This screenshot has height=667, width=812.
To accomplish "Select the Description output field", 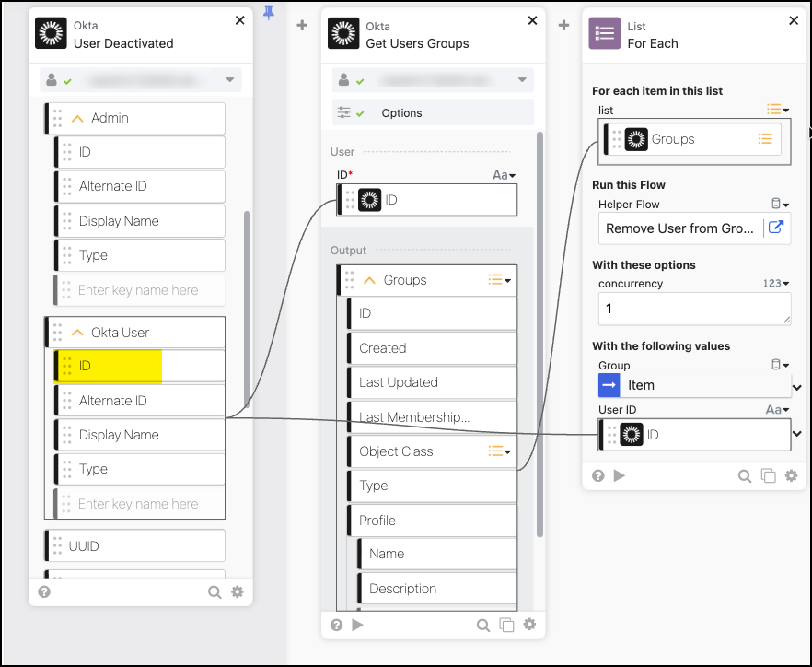I will click(x=437, y=589).
